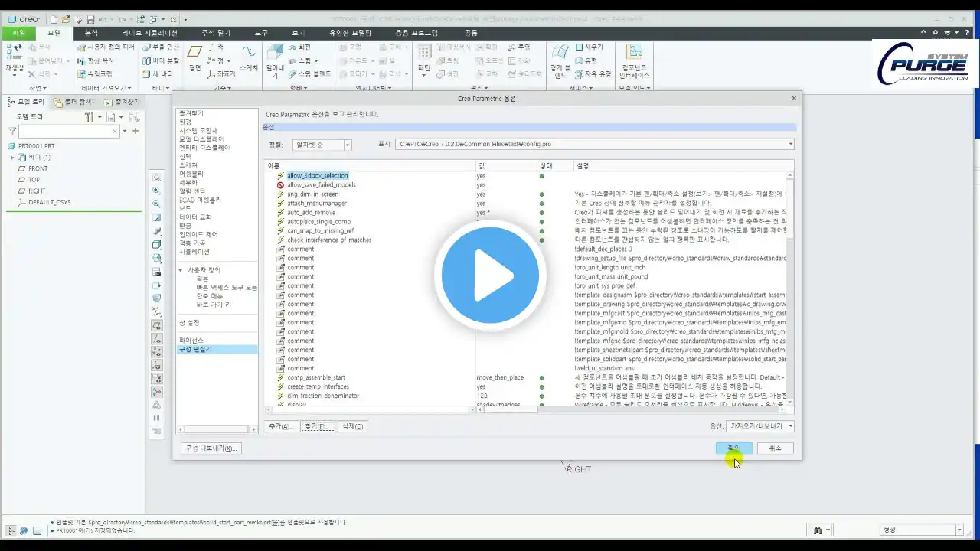This screenshot has height=551, width=980.
Task: Click the Export Configurations (구성 내보내기) button
Action: point(210,448)
